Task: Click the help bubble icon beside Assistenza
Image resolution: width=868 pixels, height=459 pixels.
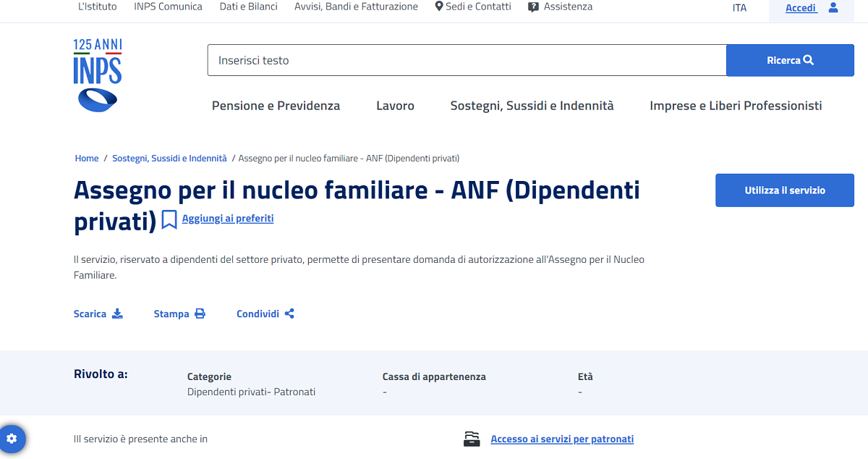Action: 534,7
